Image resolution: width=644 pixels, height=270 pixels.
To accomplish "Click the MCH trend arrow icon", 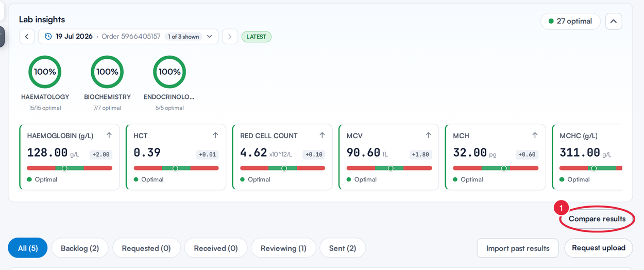I will coord(535,136).
